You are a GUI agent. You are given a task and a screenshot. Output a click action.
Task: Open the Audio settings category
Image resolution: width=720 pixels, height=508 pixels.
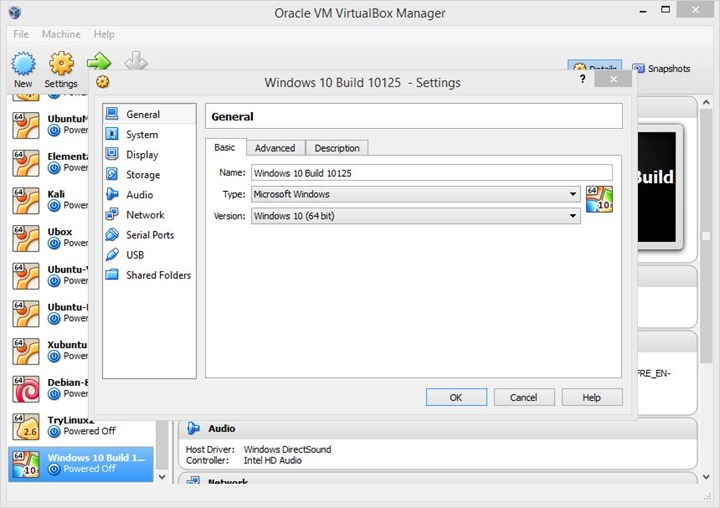[x=149, y=194]
